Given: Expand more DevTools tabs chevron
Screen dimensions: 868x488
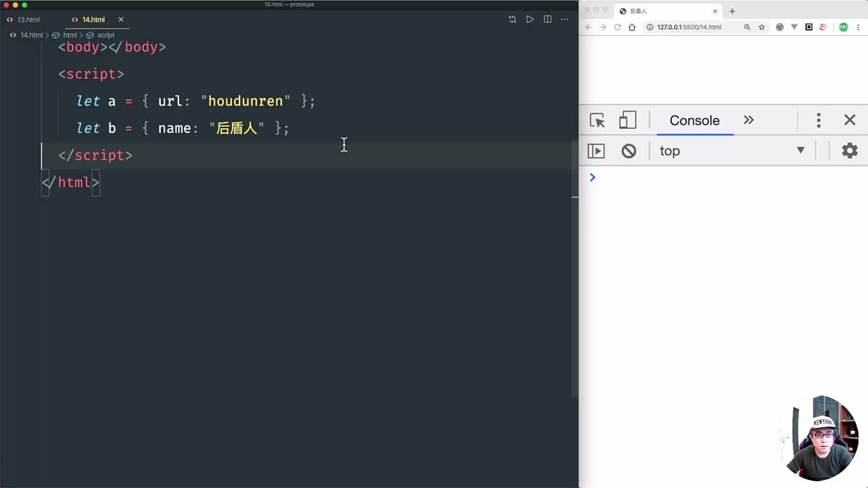Looking at the screenshot, I should (x=749, y=120).
